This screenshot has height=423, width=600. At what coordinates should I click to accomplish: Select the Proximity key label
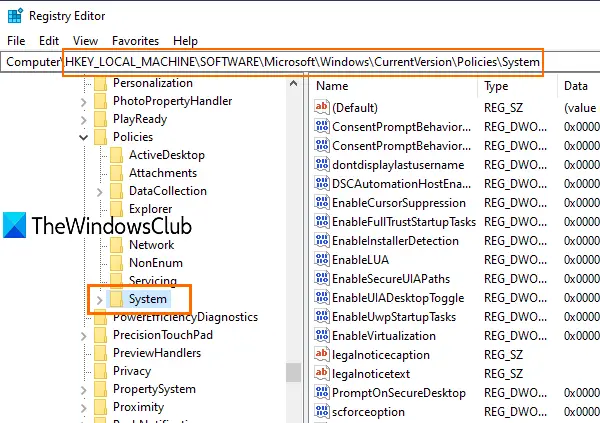[x=139, y=407]
